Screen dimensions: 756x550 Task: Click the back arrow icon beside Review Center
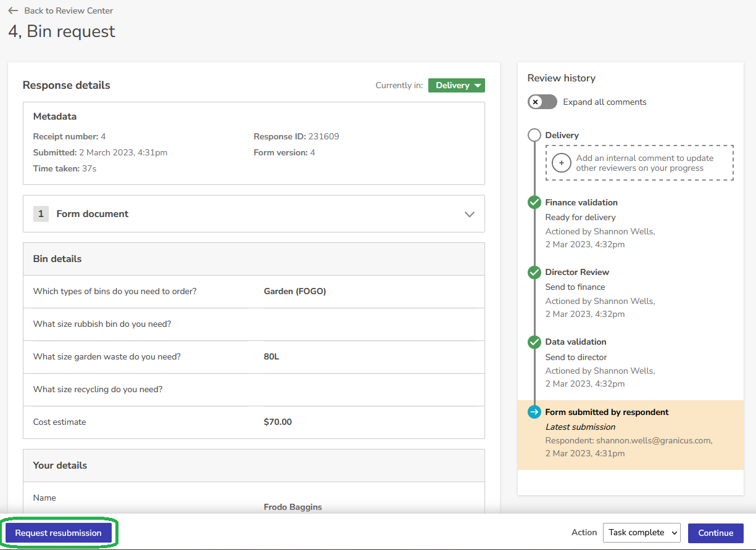click(x=13, y=10)
